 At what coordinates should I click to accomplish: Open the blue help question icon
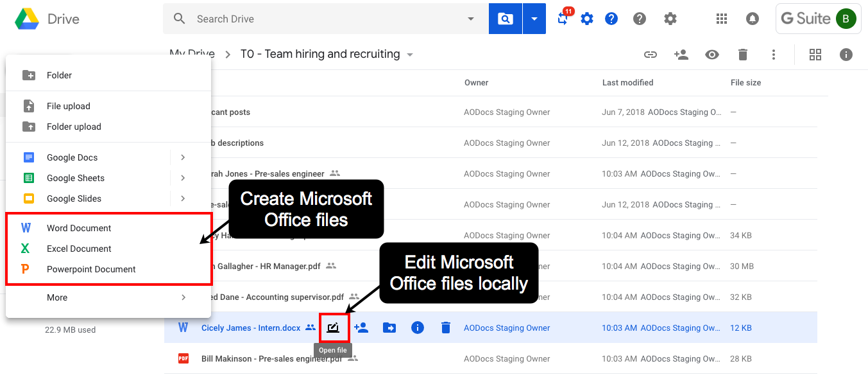click(611, 19)
